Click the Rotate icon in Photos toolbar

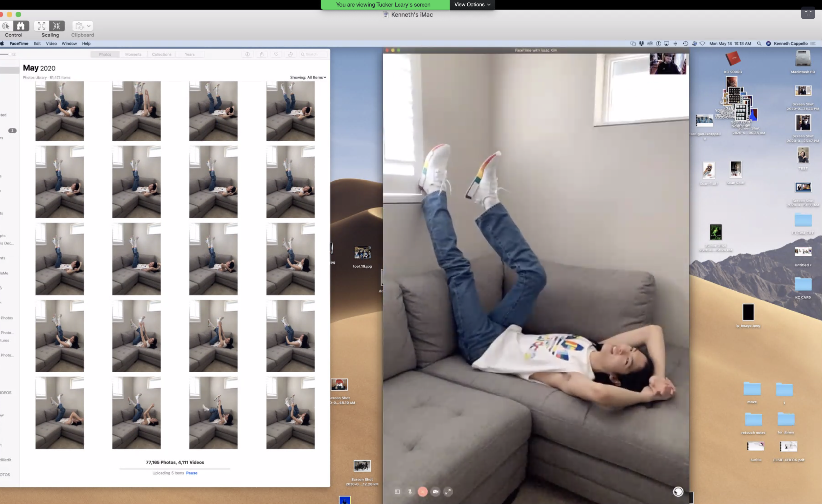click(x=290, y=54)
